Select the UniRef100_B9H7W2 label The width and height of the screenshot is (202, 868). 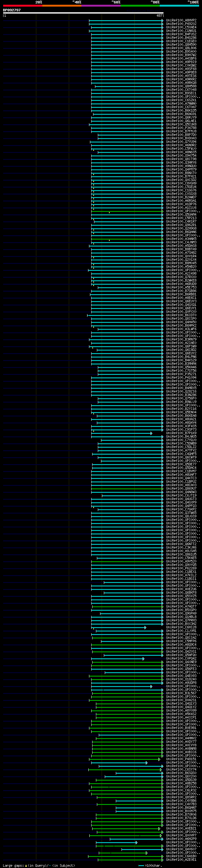[181, 55]
